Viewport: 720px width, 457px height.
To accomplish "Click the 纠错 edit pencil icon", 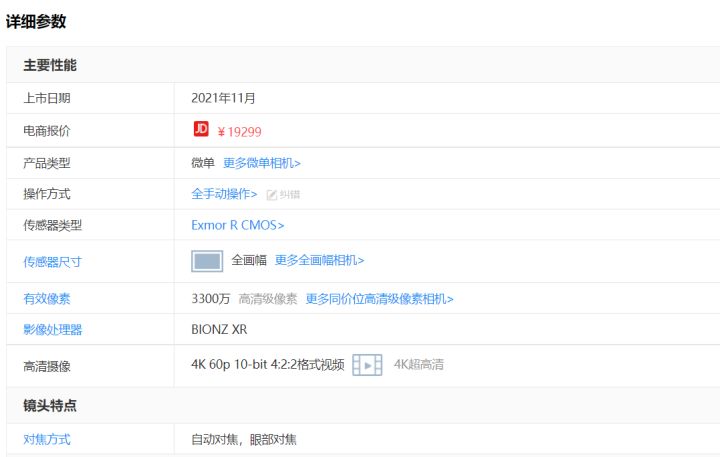I will coord(271,195).
